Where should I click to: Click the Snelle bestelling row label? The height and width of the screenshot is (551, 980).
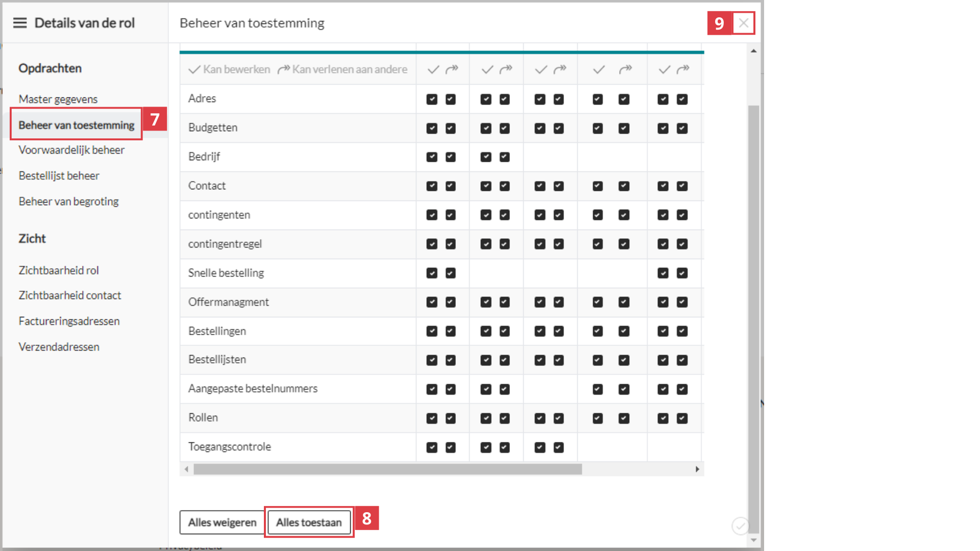click(x=226, y=273)
